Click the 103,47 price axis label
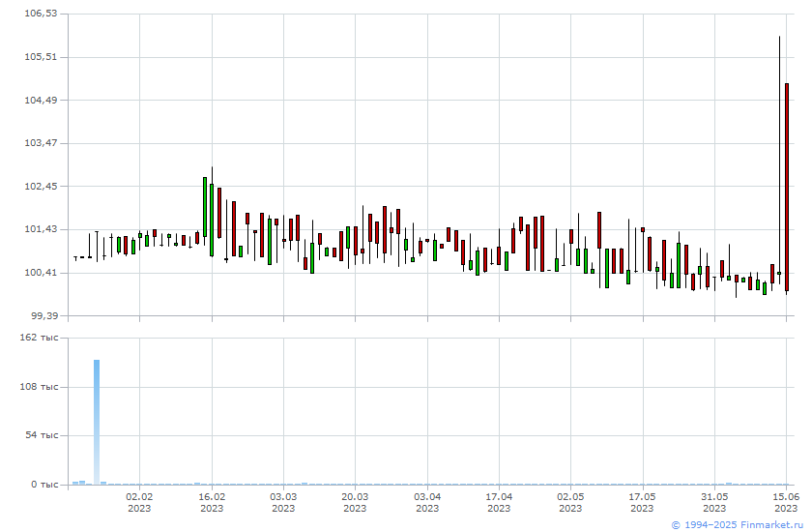 tap(41, 142)
